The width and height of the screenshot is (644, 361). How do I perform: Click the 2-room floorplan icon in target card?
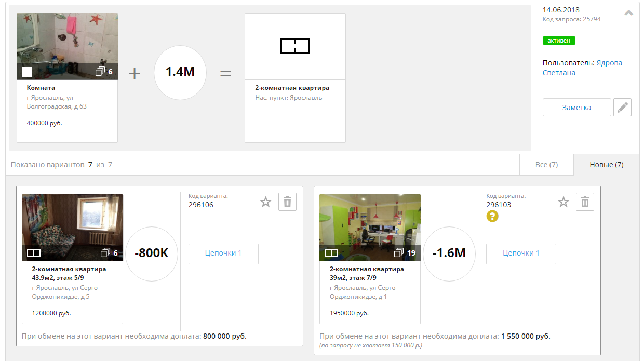[295, 46]
